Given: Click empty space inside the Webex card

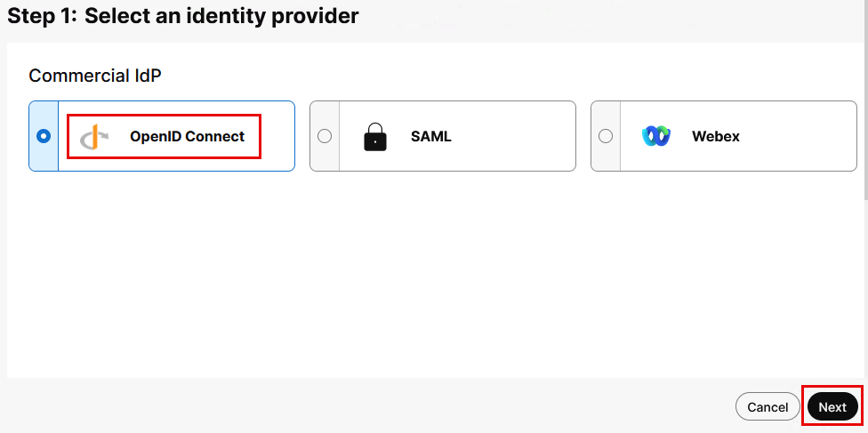Looking at the screenshot, I should [x=800, y=136].
